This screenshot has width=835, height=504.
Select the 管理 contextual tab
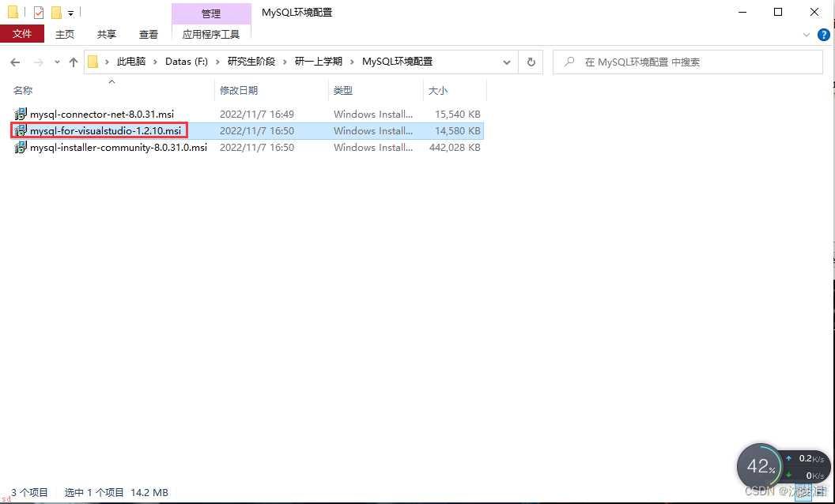pyautogui.click(x=211, y=13)
